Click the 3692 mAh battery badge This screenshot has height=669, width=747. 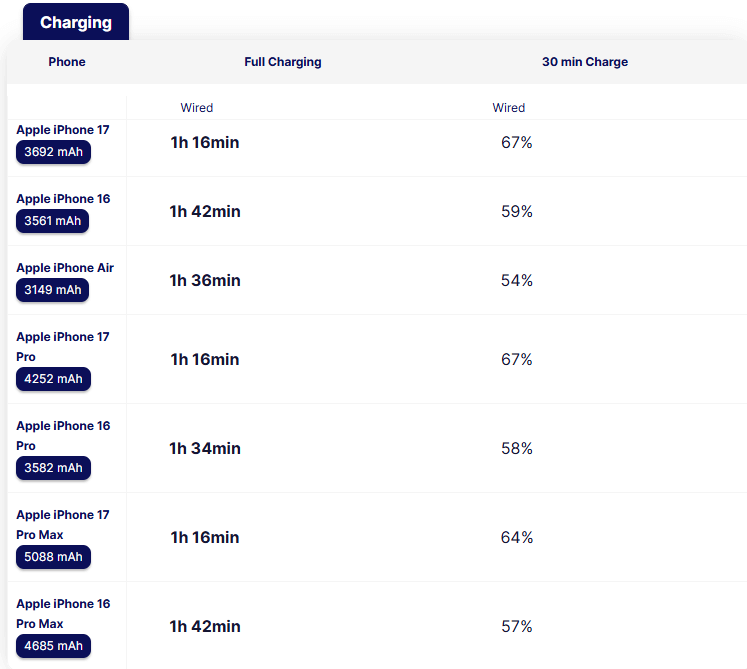click(x=53, y=152)
